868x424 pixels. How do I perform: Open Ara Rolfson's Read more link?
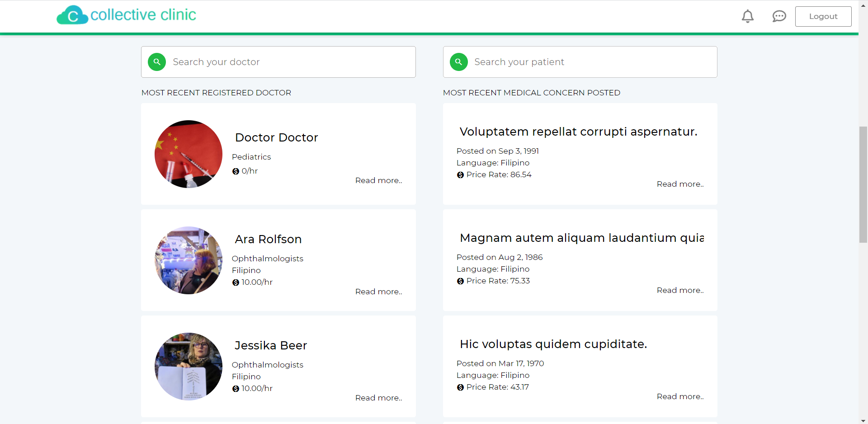pyautogui.click(x=378, y=292)
